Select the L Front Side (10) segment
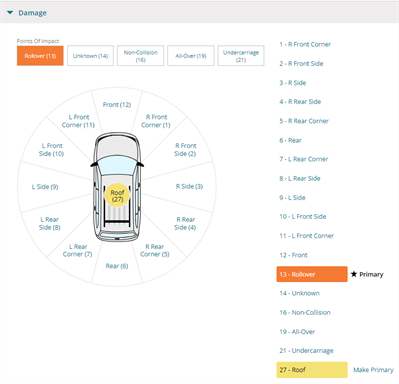The width and height of the screenshot is (399, 384). tap(51, 150)
